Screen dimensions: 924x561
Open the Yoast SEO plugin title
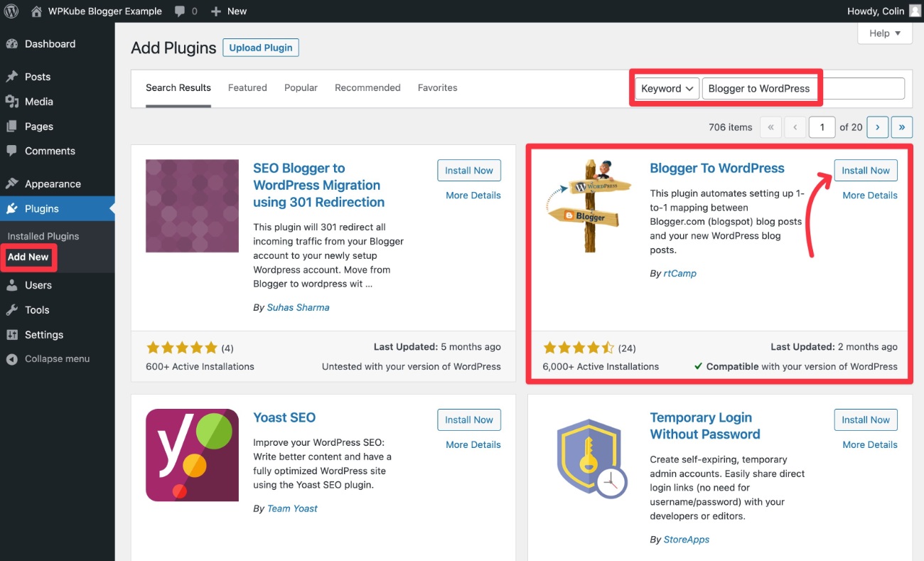(284, 417)
